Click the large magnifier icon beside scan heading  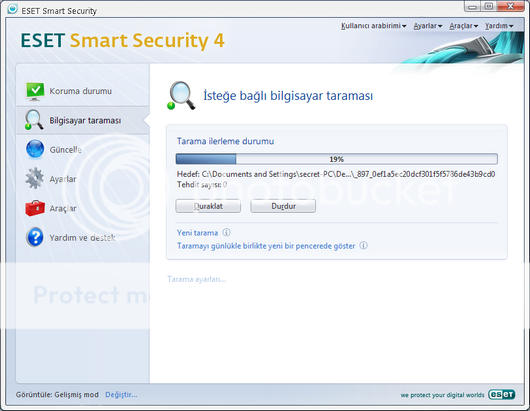click(x=182, y=95)
